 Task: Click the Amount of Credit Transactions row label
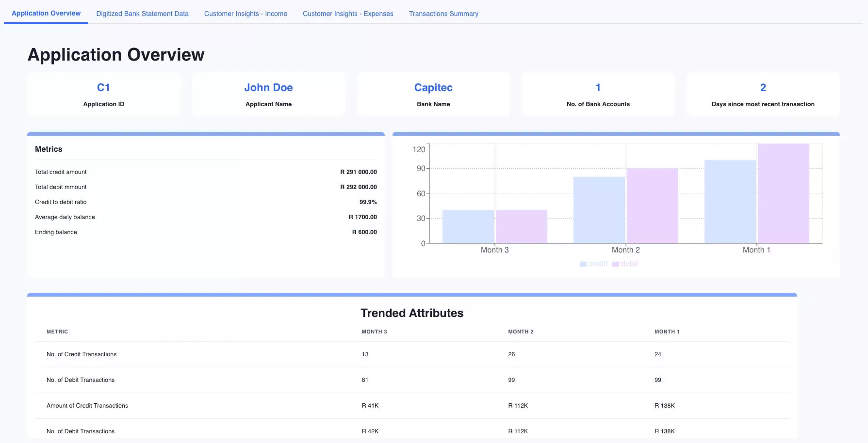click(87, 406)
